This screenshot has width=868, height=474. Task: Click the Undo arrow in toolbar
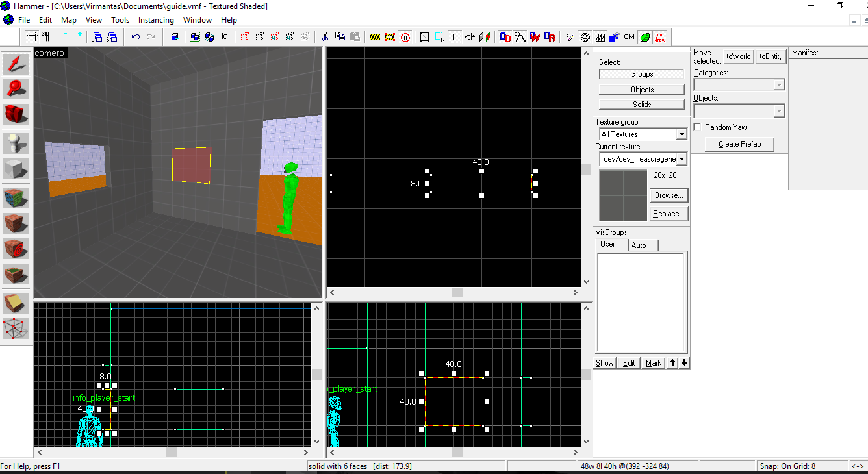click(135, 37)
